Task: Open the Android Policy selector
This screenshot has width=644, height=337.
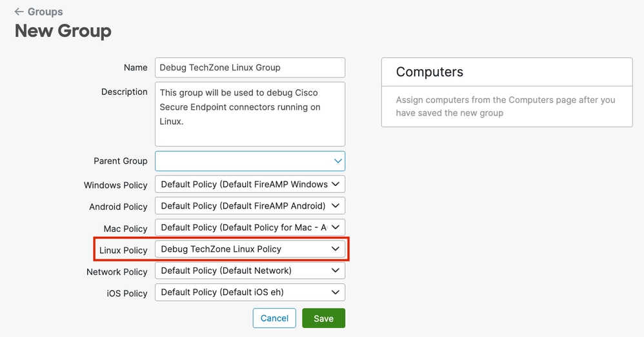Action: point(250,205)
